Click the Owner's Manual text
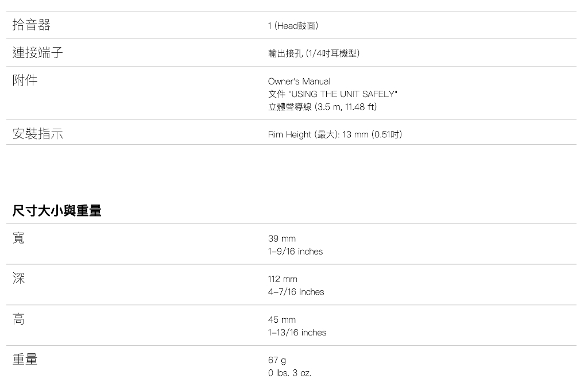Image resolution: width=588 pixels, height=382 pixels. [299, 82]
